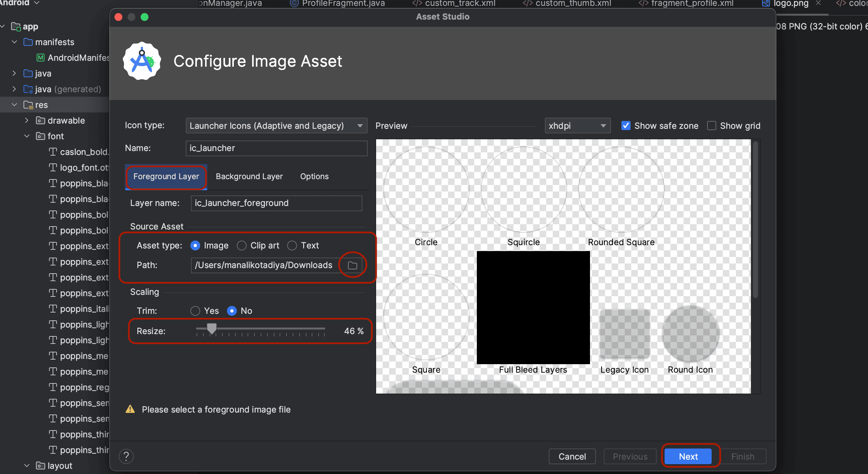This screenshot has width=868, height=474.
Task: Click the folder browse icon beside Path
Action: pyautogui.click(x=352, y=265)
